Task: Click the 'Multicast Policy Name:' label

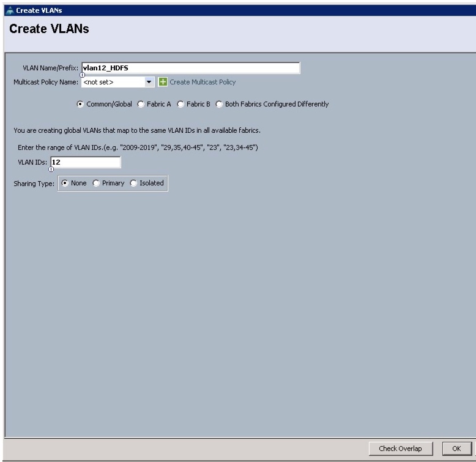Action: pyautogui.click(x=46, y=82)
